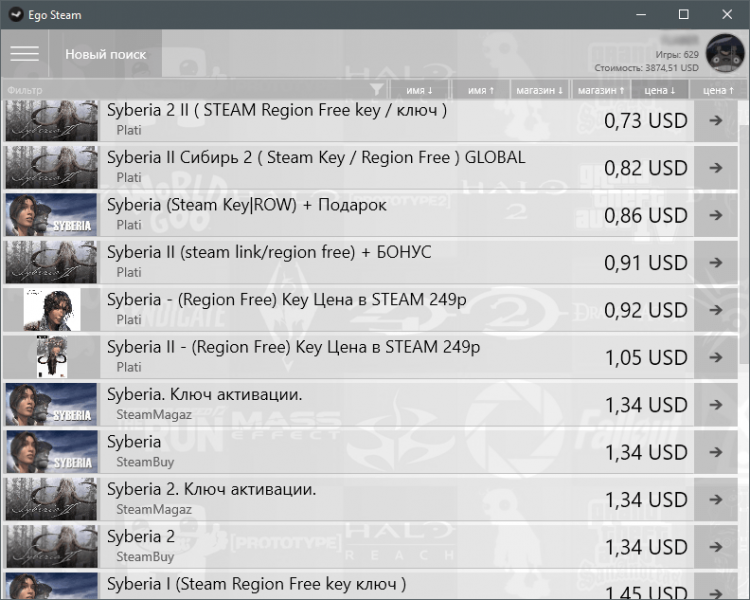This screenshot has width=750, height=600.
Task: Open the hamburger menu
Action: tap(24, 54)
